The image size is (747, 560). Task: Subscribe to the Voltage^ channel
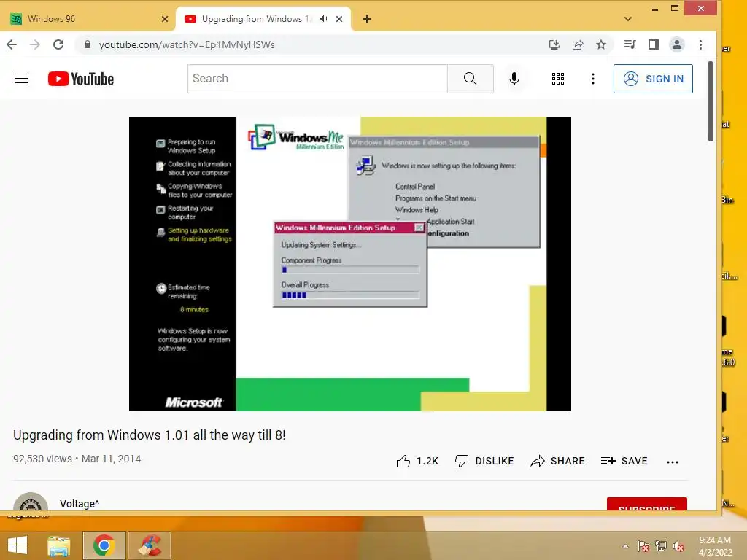pyautogui.click(x=646, y=505)
